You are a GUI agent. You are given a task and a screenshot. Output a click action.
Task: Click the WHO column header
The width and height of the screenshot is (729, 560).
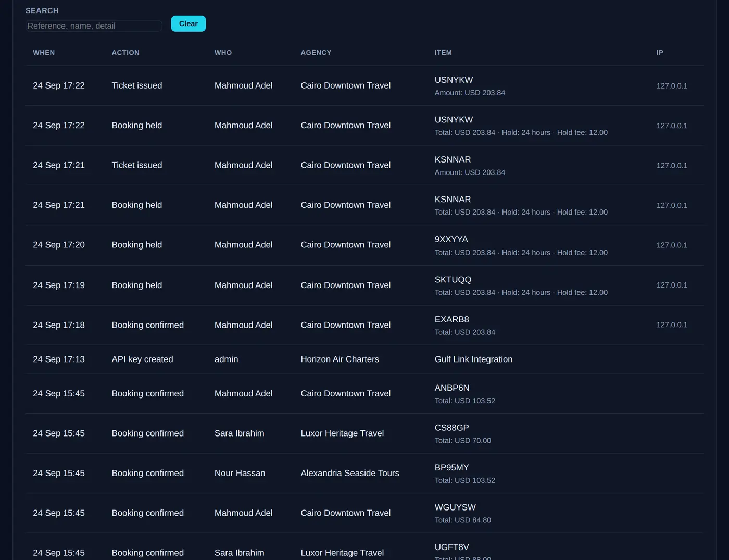(223, 53)
